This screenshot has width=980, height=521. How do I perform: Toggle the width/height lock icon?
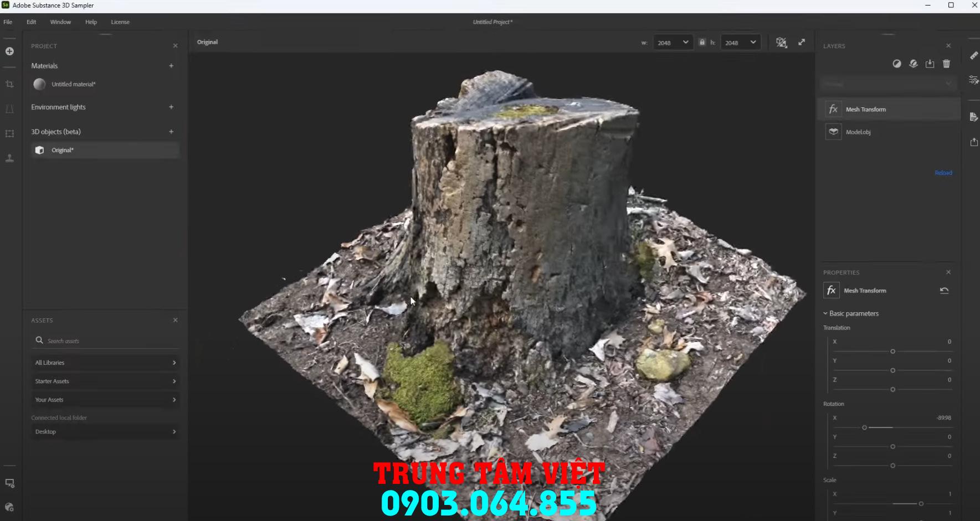[702, 42]
